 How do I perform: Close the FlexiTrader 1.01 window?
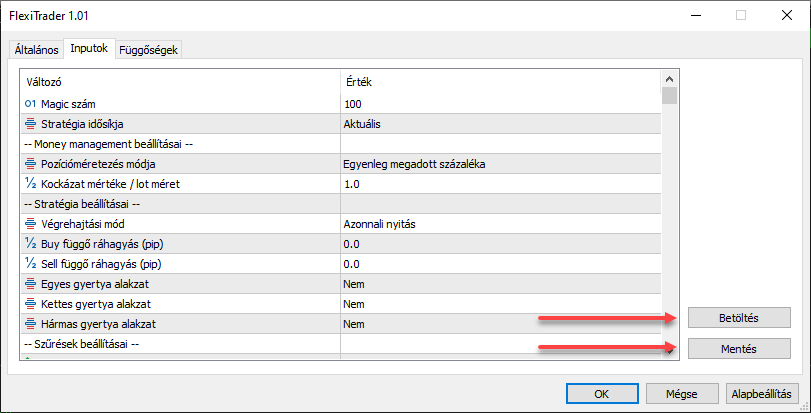[x=787, y=16]
